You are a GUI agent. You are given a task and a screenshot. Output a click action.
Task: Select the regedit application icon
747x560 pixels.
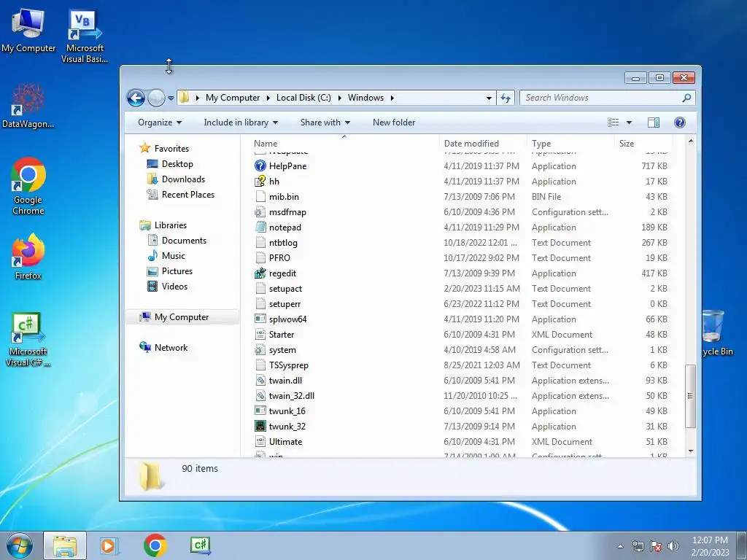point(260,273)
